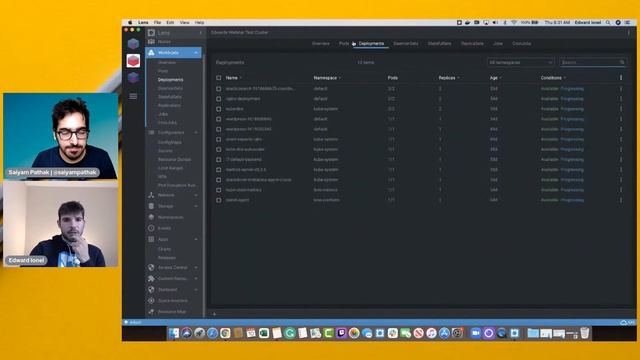
Task: Open Safari from the Dock
Action: click(212, 333)
